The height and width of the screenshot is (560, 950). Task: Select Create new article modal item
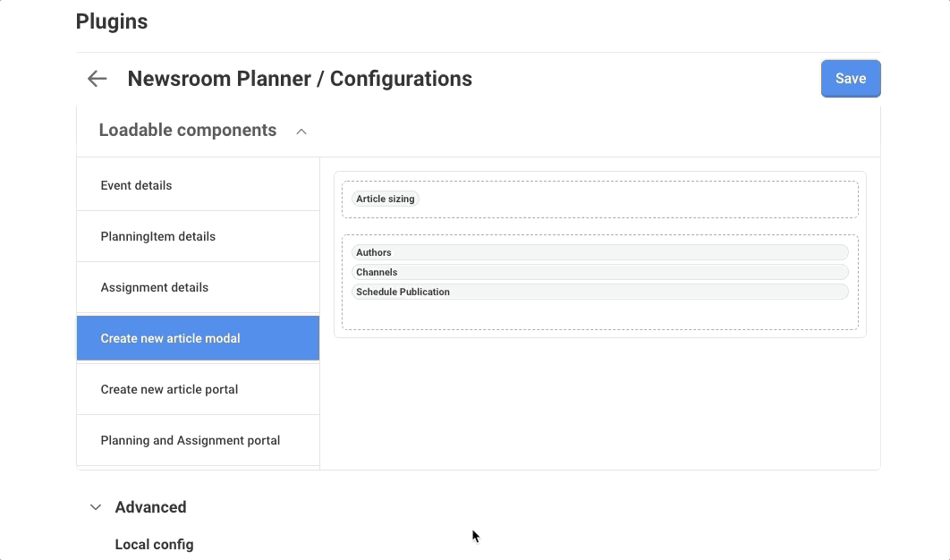click(170, 338)
